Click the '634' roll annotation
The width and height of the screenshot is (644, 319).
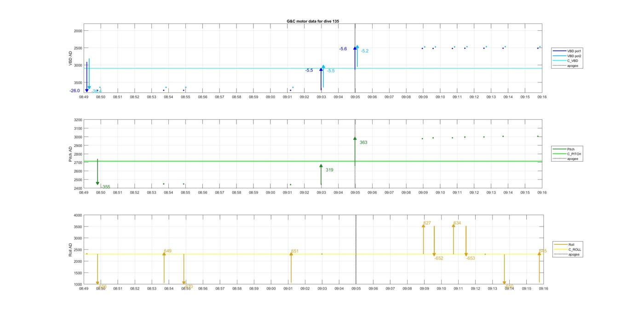[457, 223]
